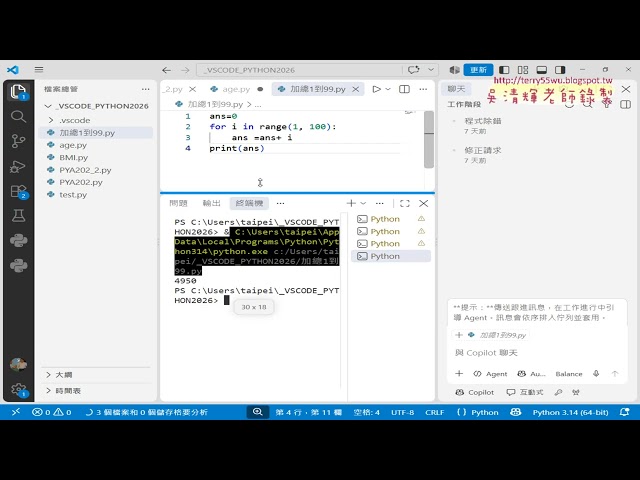Switch to the 問題 problems panel tab
The height and width of the screenshot is (480, 640).
tap(178, 203)
